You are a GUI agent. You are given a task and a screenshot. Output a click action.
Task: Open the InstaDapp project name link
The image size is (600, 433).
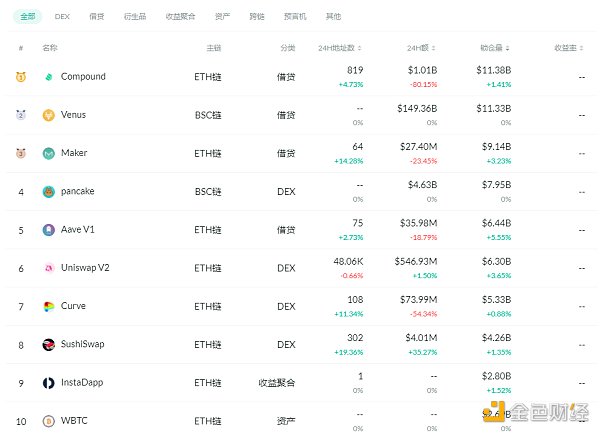tap(82, 383)
